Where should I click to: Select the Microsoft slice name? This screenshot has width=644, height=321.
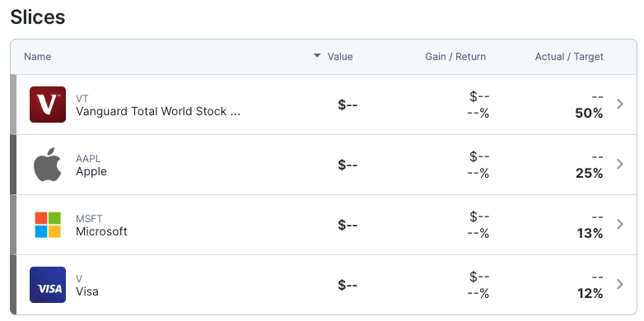101,231
